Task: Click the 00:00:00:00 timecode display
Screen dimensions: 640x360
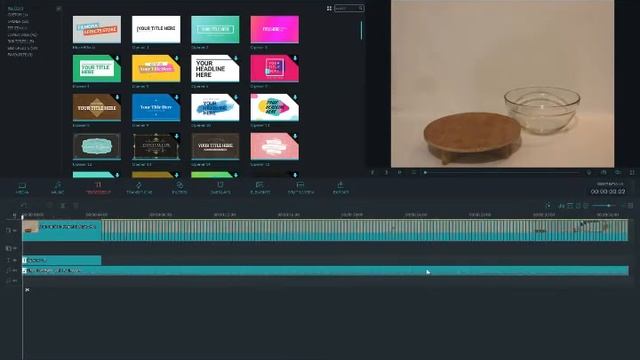Action: [608, 191]
